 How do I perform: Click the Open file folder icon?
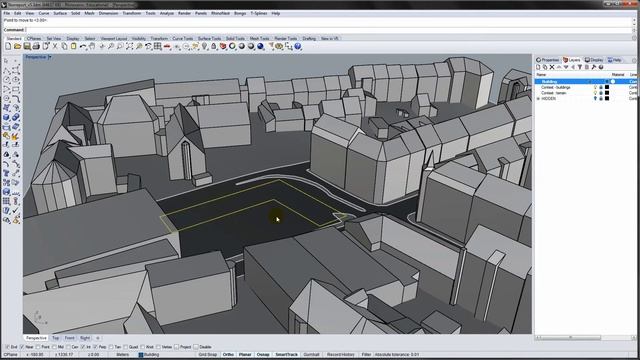pos(18,47)
